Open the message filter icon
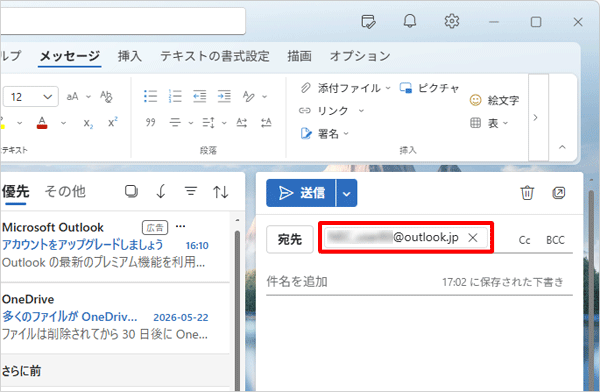The height and width of the screenshot is (392, 600). pos(191,191)
